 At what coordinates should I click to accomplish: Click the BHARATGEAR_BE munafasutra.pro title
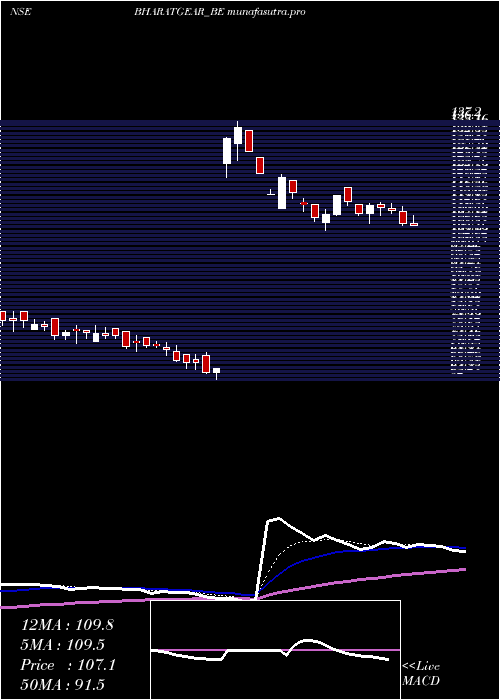220,12
